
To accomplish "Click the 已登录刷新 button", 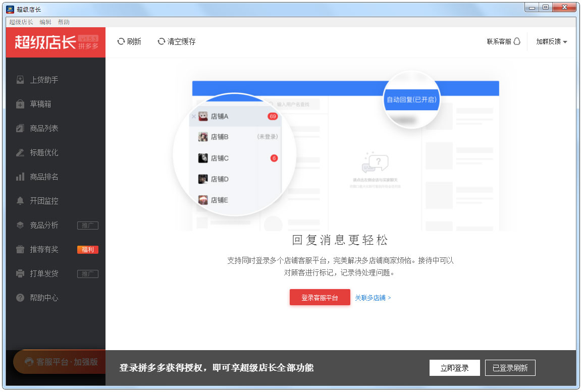I will tap(510, 368).
